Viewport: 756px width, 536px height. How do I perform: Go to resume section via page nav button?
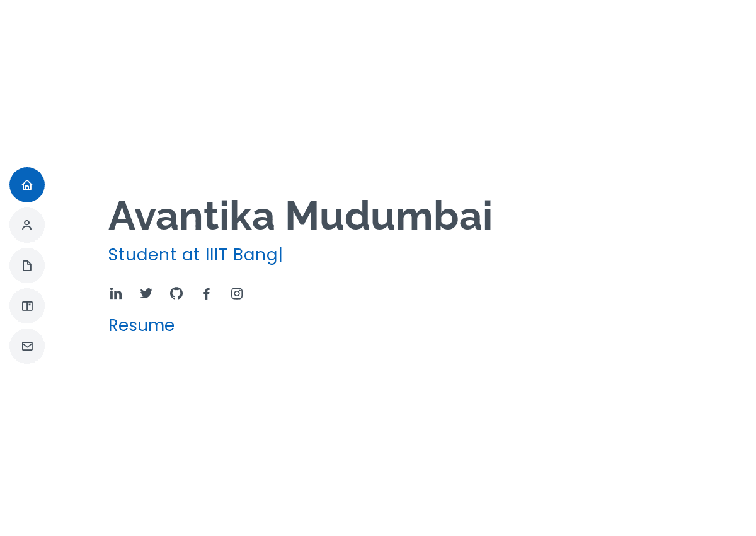27,265
